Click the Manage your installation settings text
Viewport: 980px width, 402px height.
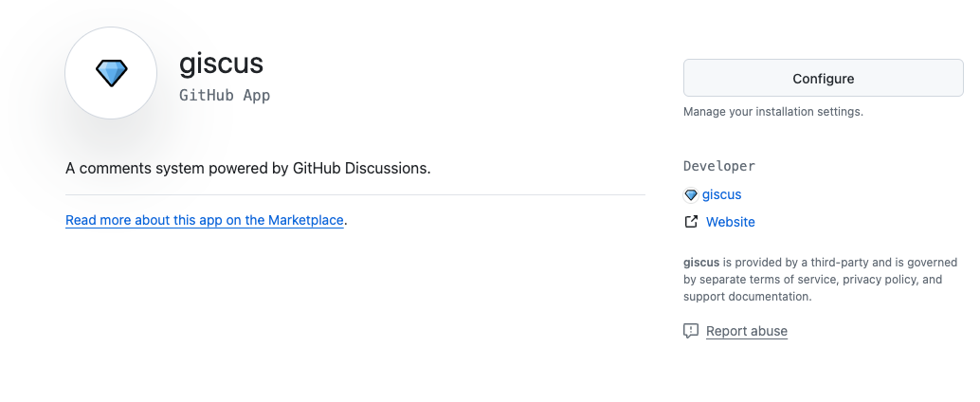773,112
